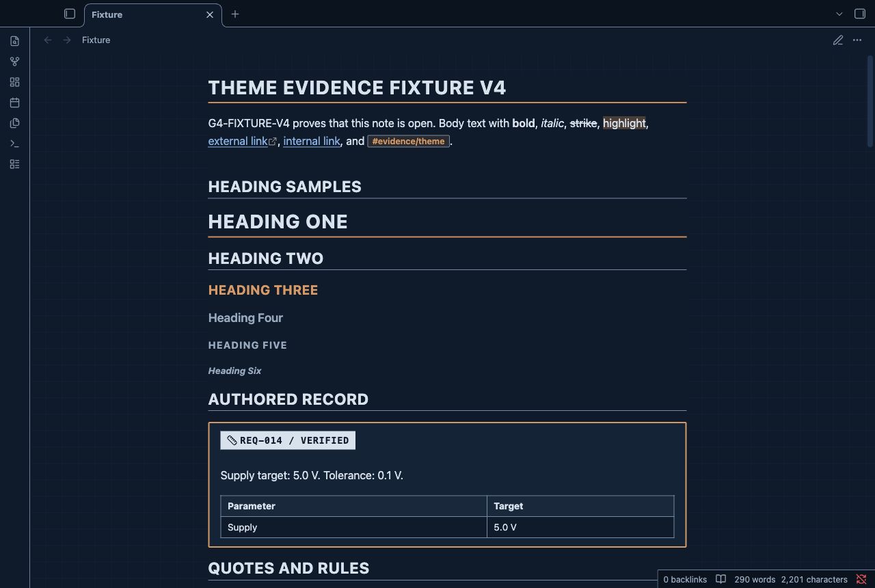Click the HEADING THREE orange heading

[x=263, y=290]
